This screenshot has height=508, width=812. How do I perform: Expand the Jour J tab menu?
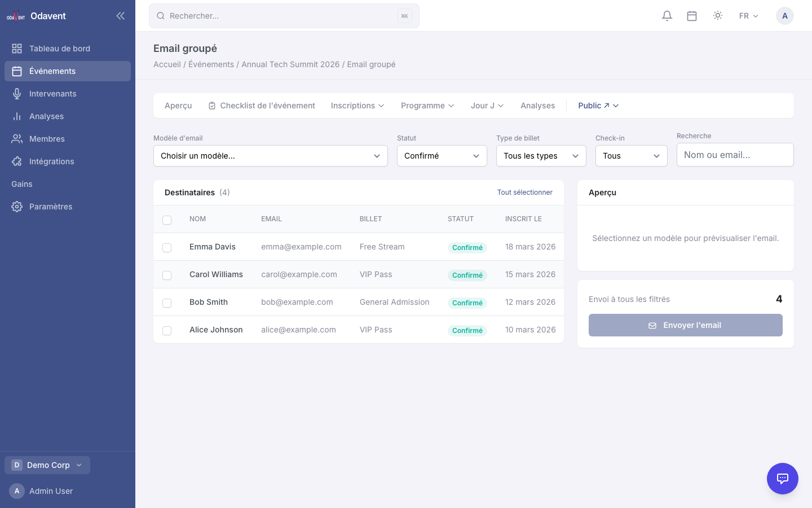click(487, 106)
